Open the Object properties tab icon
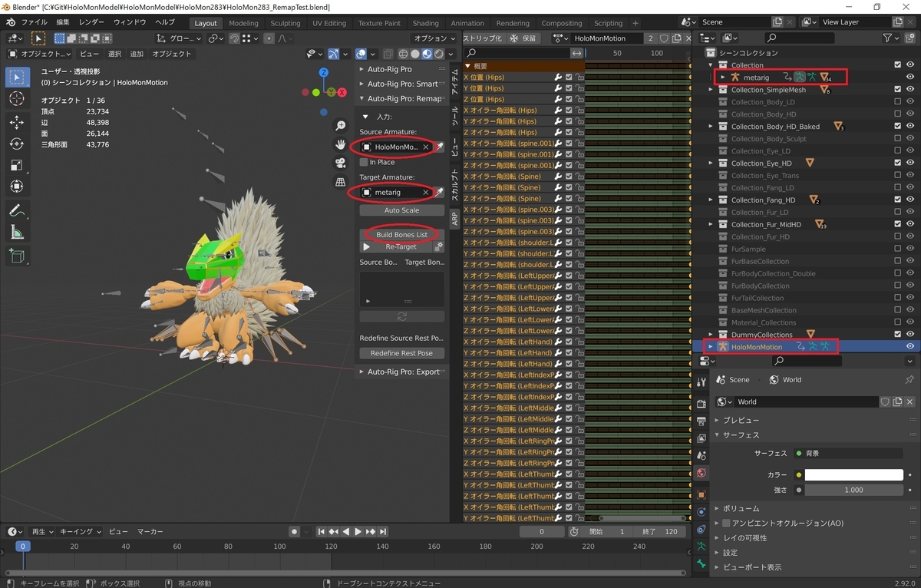Viewport: 921px width, 588px height. point(701,495)
